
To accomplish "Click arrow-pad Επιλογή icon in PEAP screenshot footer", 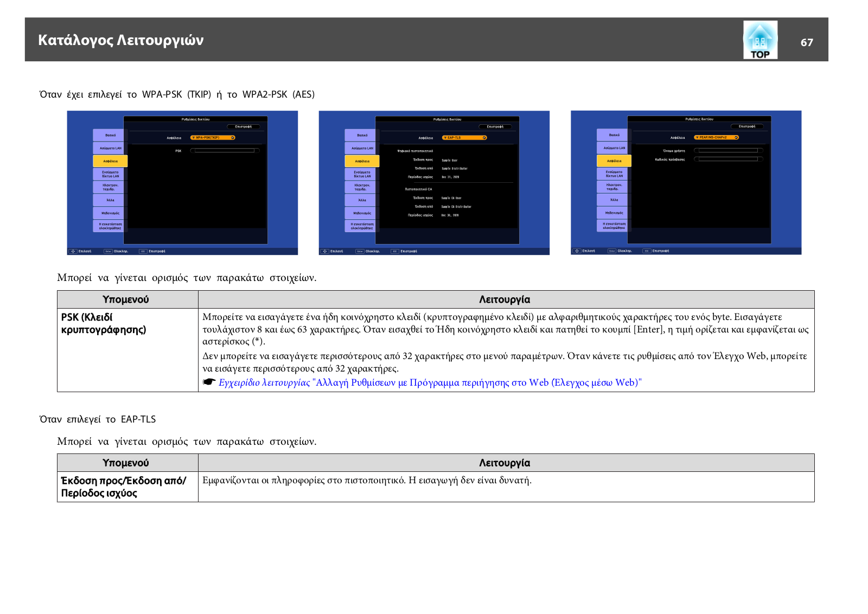I will click(x=577, y=251).
